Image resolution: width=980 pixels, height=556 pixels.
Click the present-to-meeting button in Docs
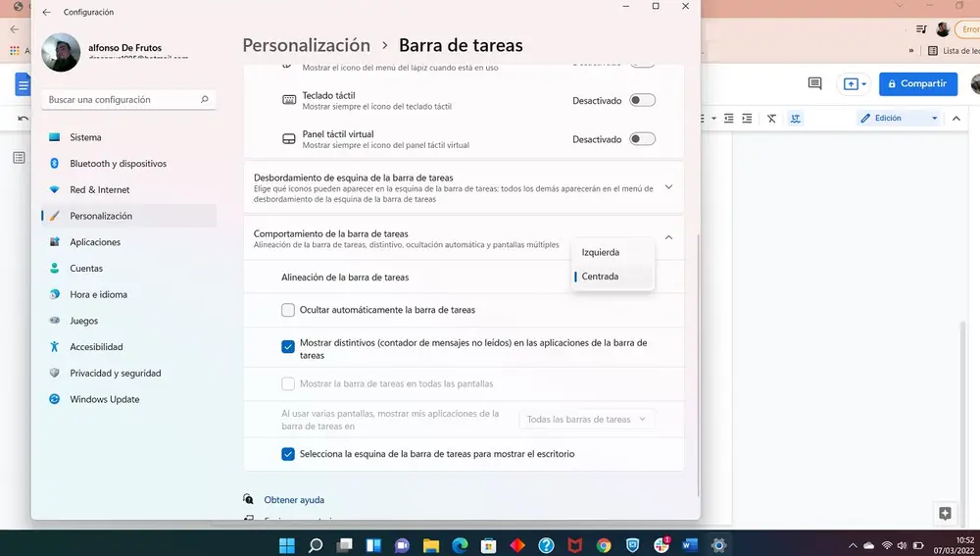854,83
